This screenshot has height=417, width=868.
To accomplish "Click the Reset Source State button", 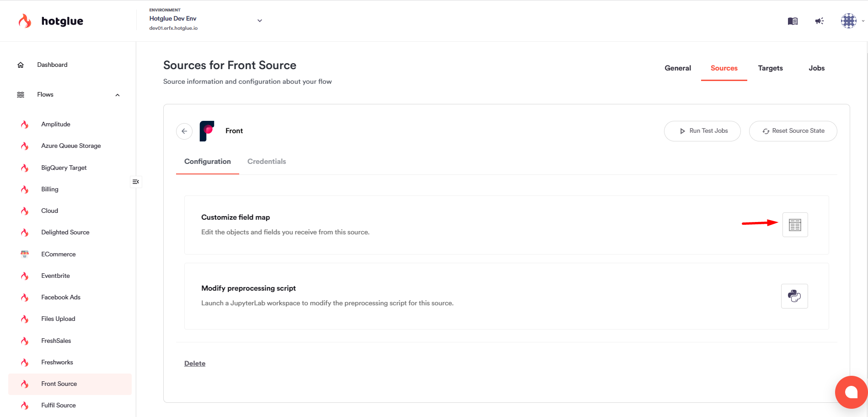I will (793, 131).
